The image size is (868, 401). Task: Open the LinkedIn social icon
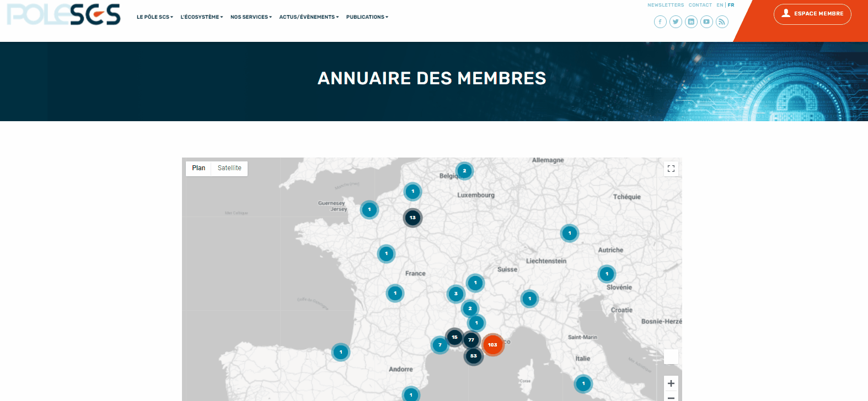point(691,21)
